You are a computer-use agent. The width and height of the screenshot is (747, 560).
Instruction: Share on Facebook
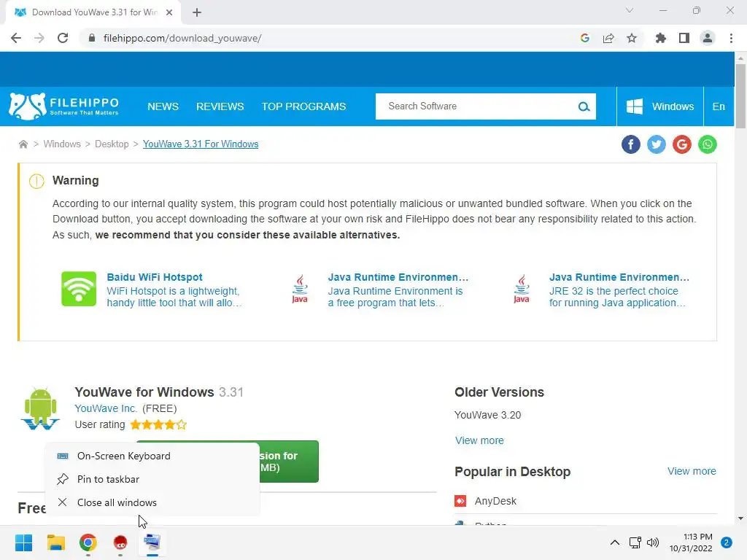coord(631,144)
